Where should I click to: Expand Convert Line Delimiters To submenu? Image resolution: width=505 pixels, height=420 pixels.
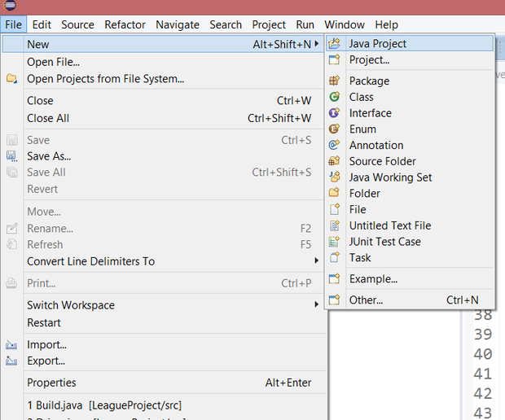tap(317, 261)
